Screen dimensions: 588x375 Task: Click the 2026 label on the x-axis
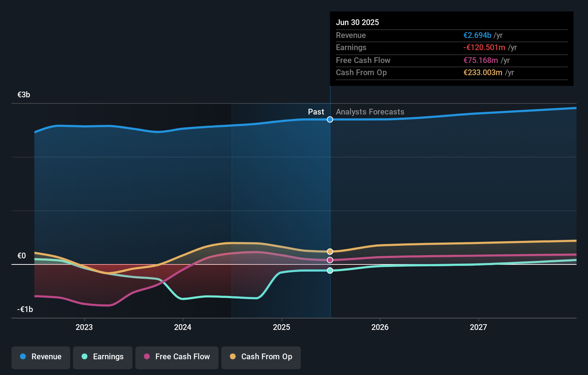pyautogui.click(x=380, y=327)
